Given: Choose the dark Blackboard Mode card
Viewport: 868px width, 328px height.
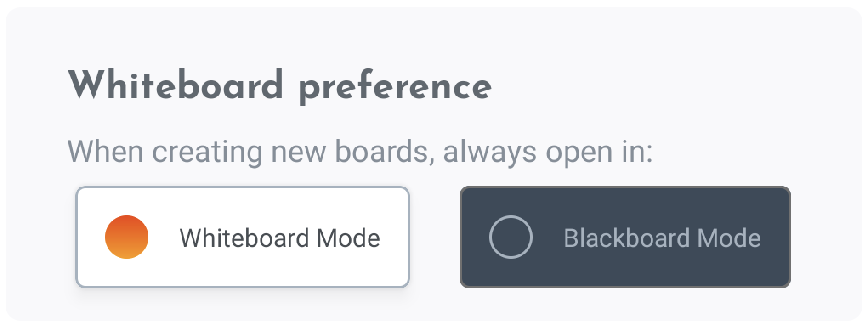Looking at the screenshot, I should tap(625, 237).
